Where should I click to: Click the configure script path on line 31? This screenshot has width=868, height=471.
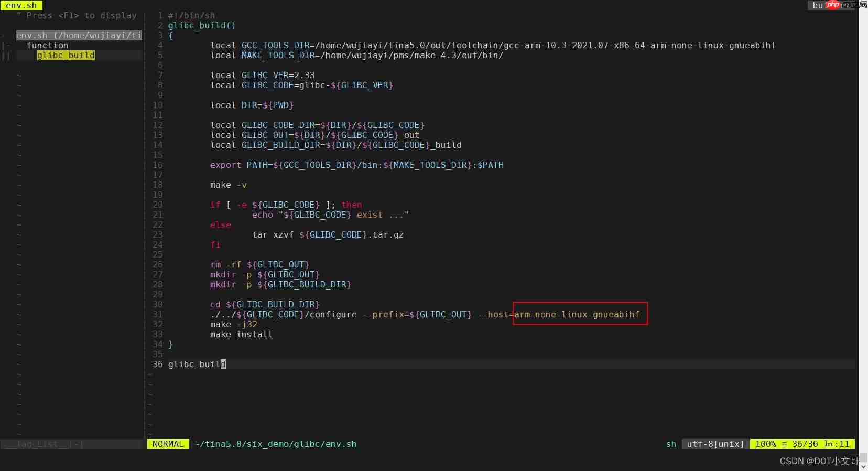coord(283,314)
